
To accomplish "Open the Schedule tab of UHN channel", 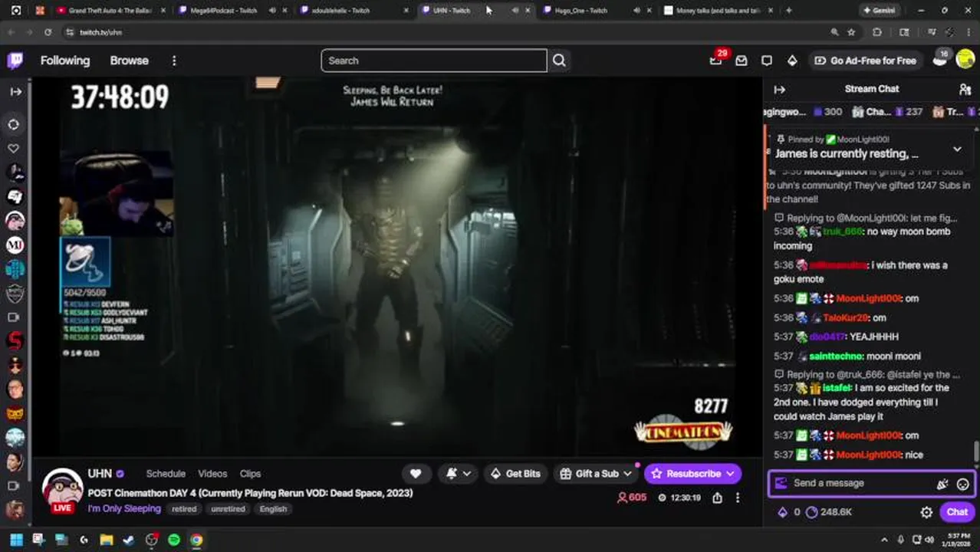I will (x=166, y=474).
